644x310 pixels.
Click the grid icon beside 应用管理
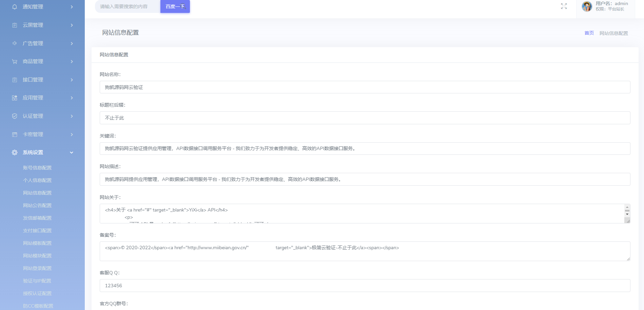coord(15,98)
